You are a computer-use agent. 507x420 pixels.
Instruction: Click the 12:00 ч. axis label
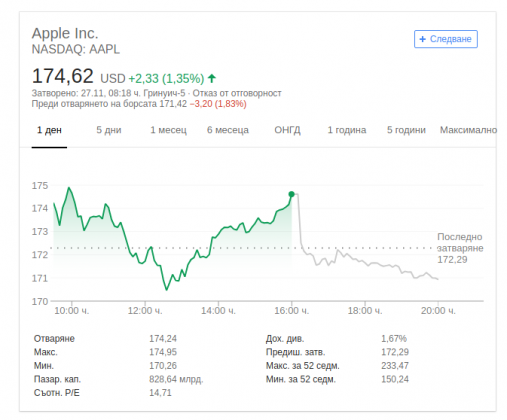145,311
